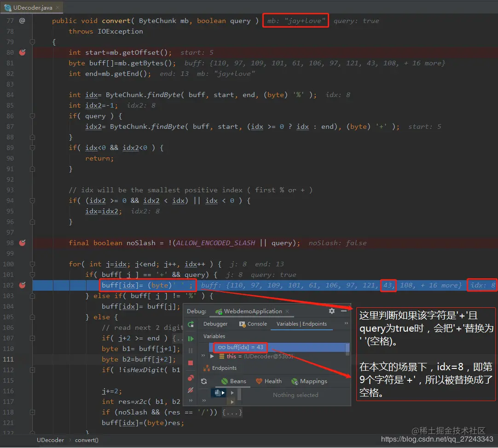Toggle Mute Breakpoints
The image size is (498, 448).
(191, 390)
